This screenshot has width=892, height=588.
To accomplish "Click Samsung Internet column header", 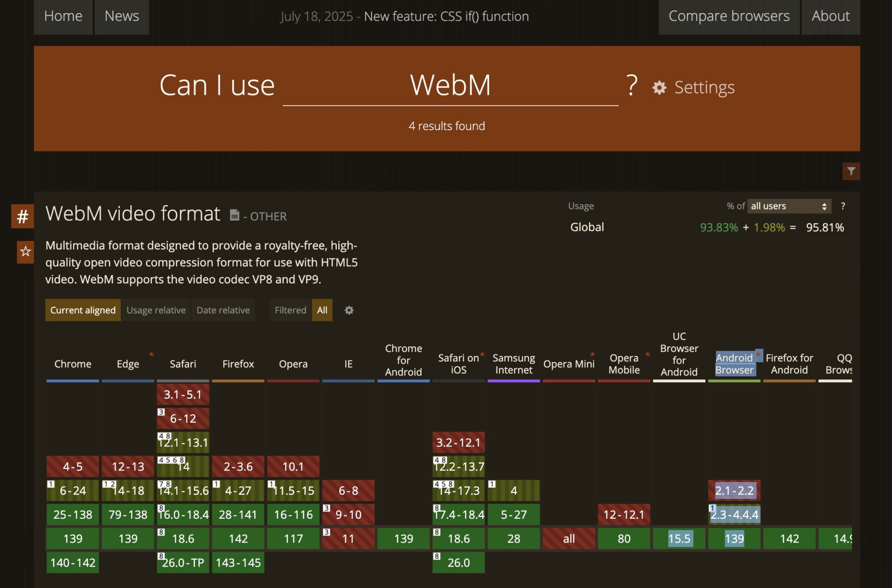I will point(514,364).
